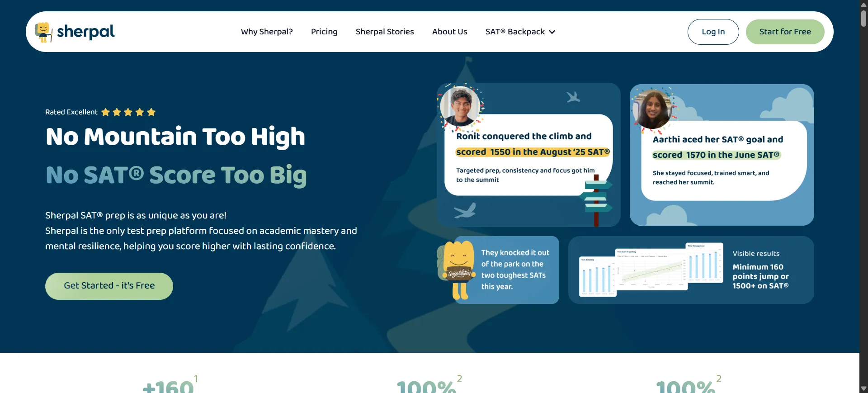The height and width of the screenshot is (393, 868).
Task: Click the bird icon at bottom of Ronit's card
Action: point(465,210)
